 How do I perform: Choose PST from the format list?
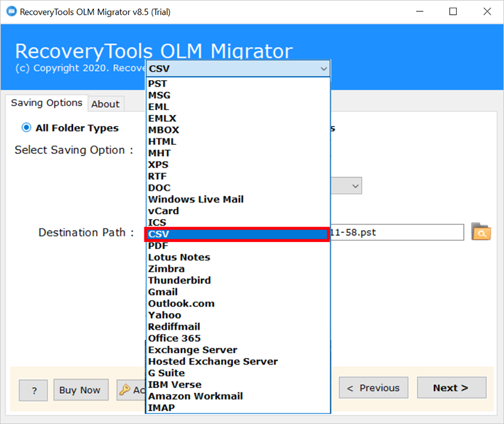[x=238, y=84]
